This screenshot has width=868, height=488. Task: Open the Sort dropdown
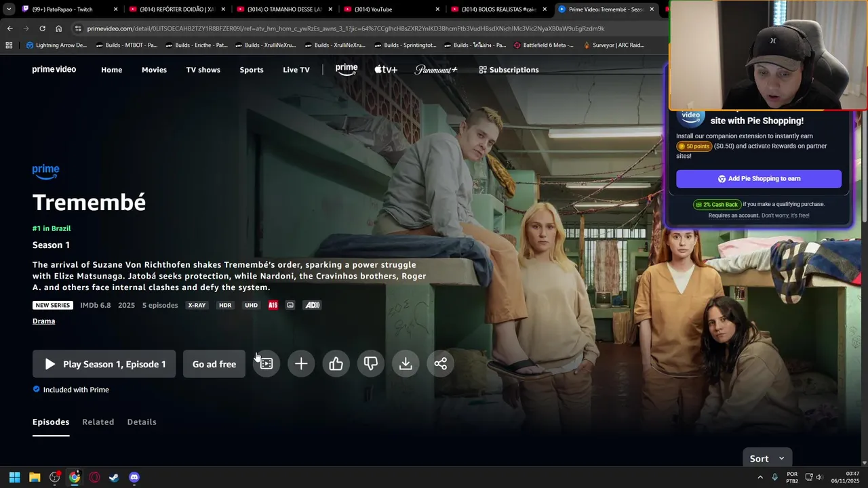(768, 459)
